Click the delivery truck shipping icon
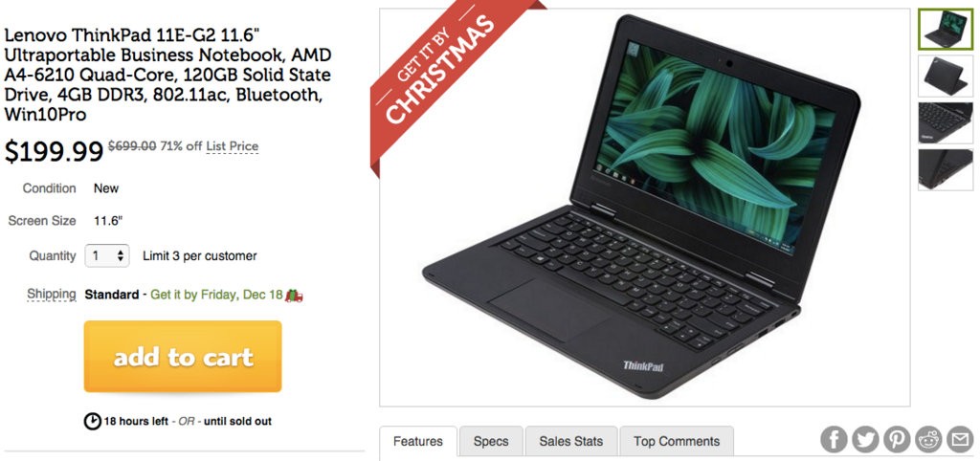 click(x=294, y=295)
